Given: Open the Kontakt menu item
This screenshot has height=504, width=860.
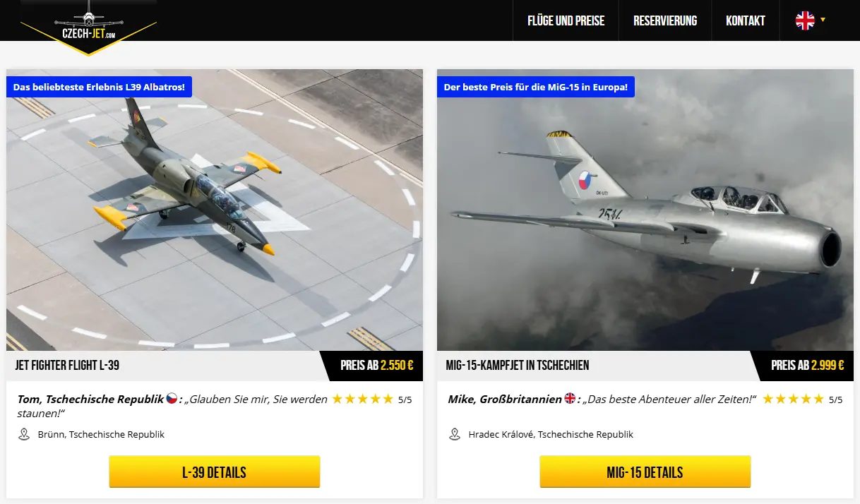Looking at the screenshot, I should pyautogui.click(x=745, y=20).
